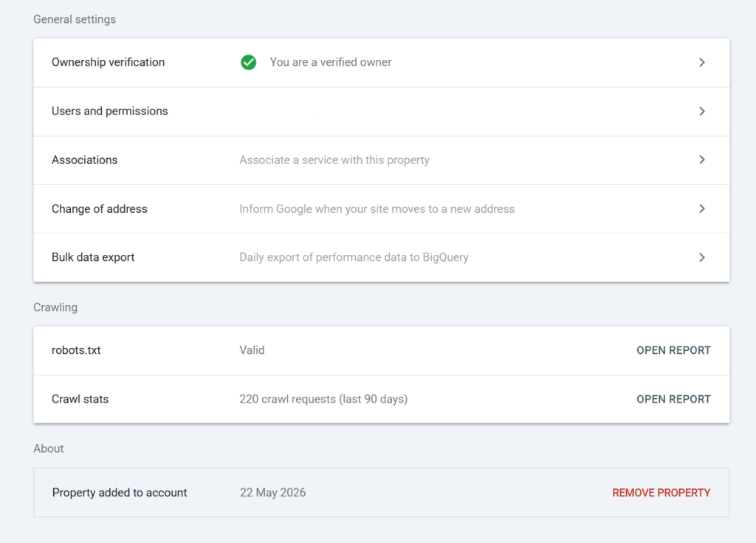Click 'Associate a service with this property'
The image size is (756, 543).
coord(334,160)
